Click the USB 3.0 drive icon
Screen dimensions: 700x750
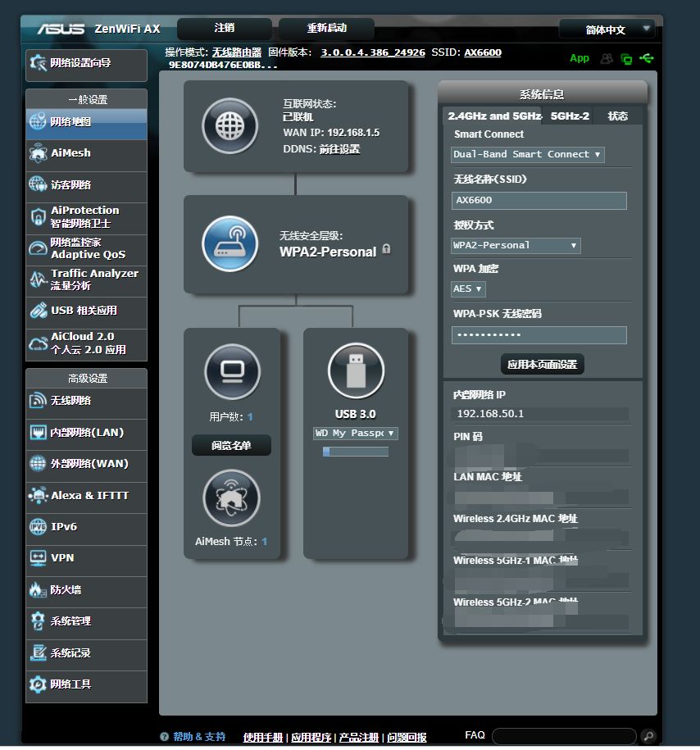pyautogui.click(x=356, y=370)
